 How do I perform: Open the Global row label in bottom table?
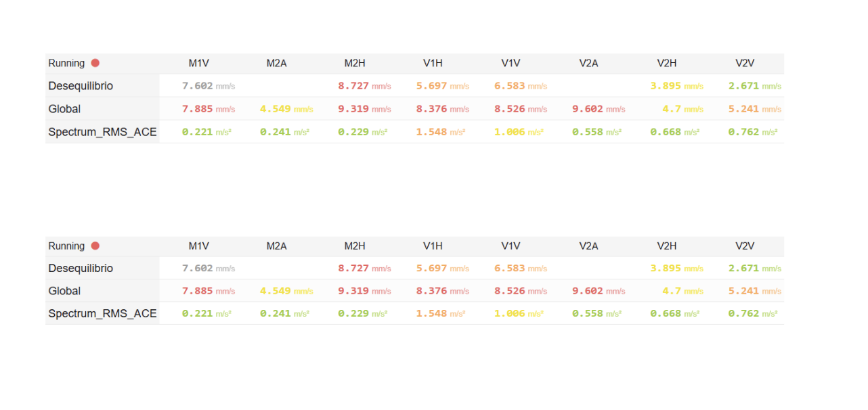64,291
